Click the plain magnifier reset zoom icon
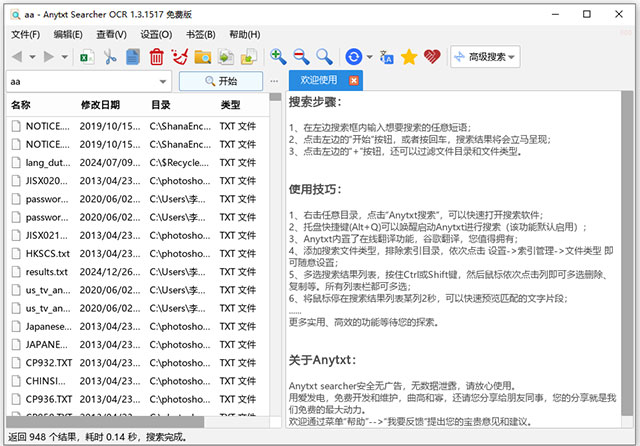 [324, 57]
